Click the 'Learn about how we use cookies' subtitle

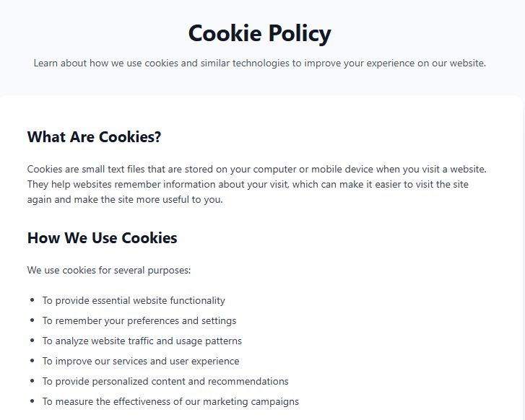point(259,63)
